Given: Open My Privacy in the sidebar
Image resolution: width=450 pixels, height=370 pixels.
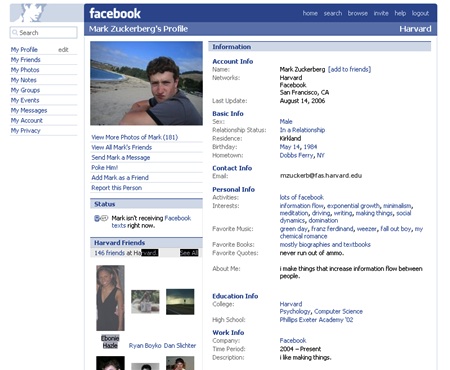Looking at the screenshot, I should (x=25, y=131).
